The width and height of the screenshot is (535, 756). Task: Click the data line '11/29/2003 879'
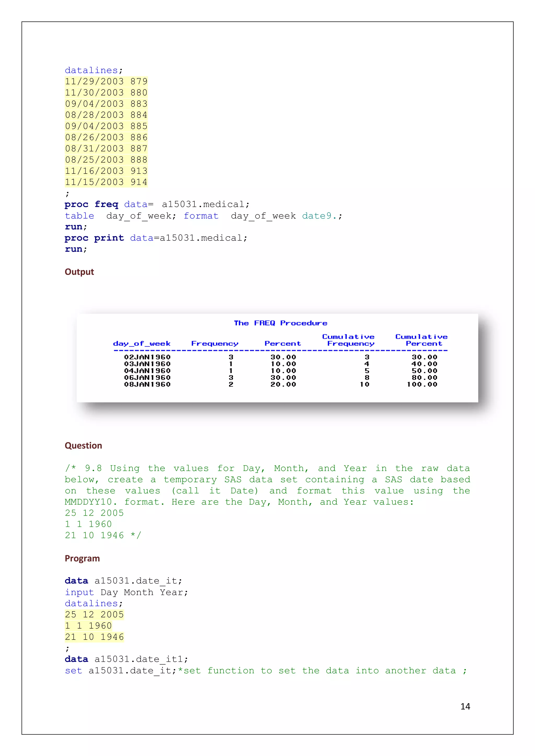[106, 81]
